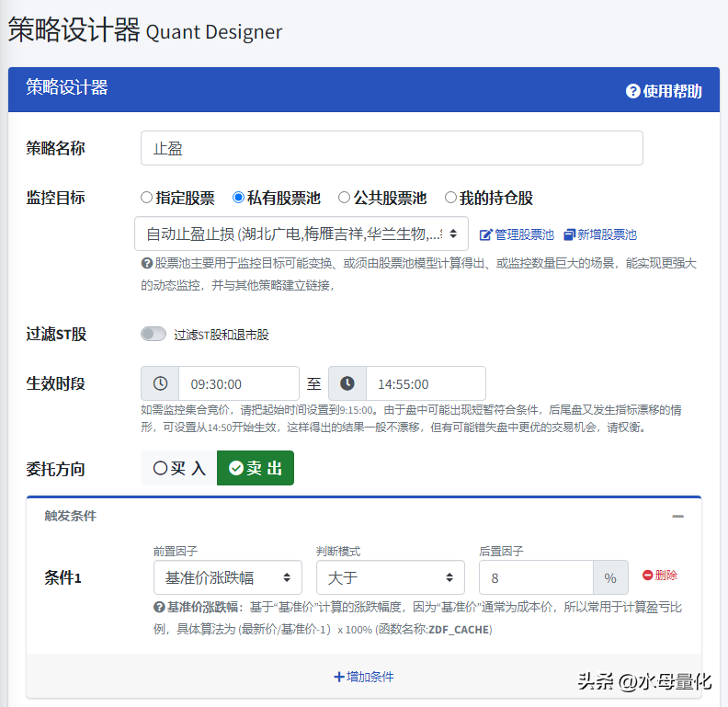Click the 增加条件 add button

tap(363, 677)
